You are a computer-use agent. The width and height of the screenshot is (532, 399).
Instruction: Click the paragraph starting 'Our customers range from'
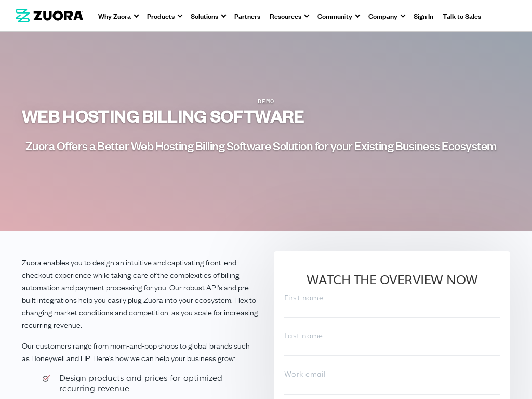pyautogui.click(x=136, y=352)
